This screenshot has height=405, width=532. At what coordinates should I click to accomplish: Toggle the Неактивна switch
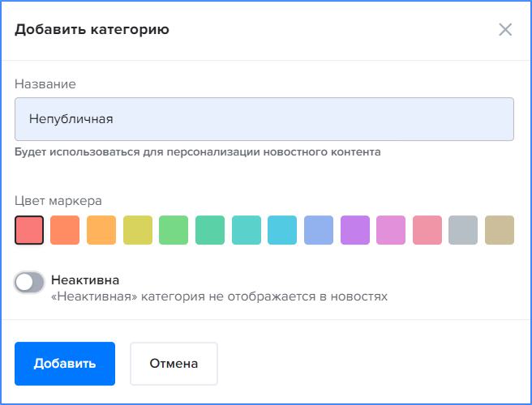pyautogui.click(x=29, y=283)
